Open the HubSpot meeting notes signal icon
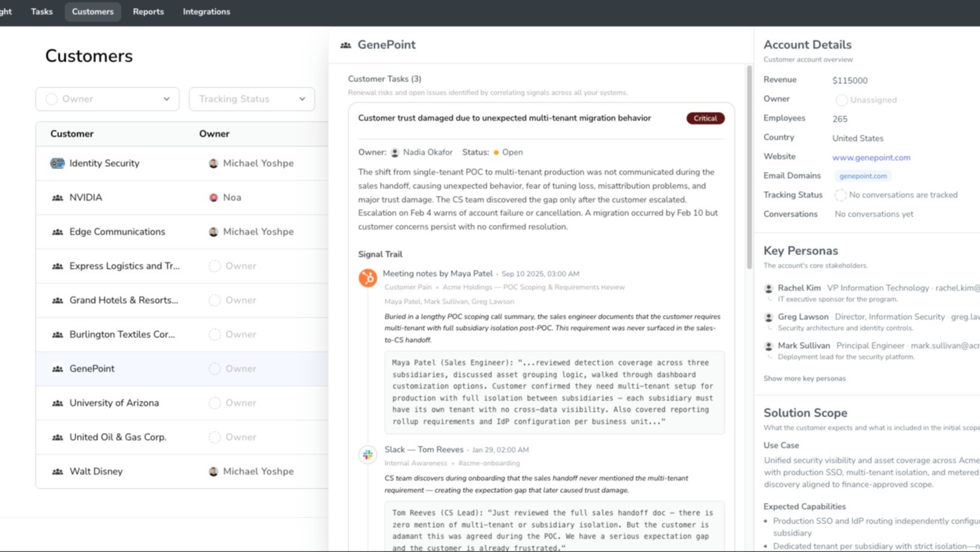 pyautogui.click(x=368, y=278)
